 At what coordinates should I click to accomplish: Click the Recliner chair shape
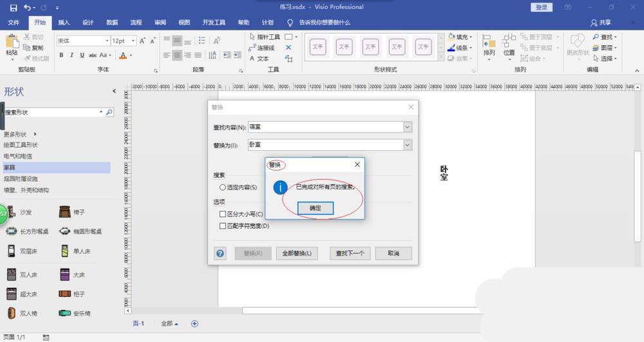pyautogui.click(x=75, y=313)
